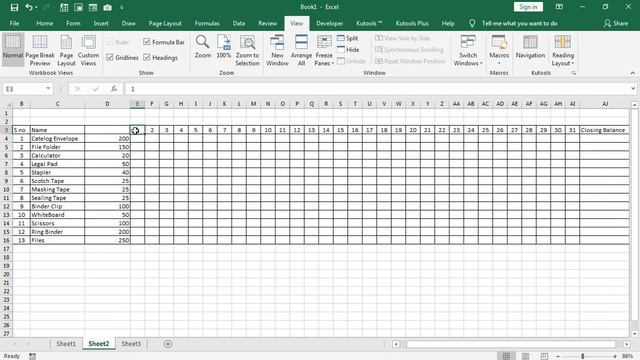640x360 pixels.
Task: Open the File tab
Action: point(14,24)
